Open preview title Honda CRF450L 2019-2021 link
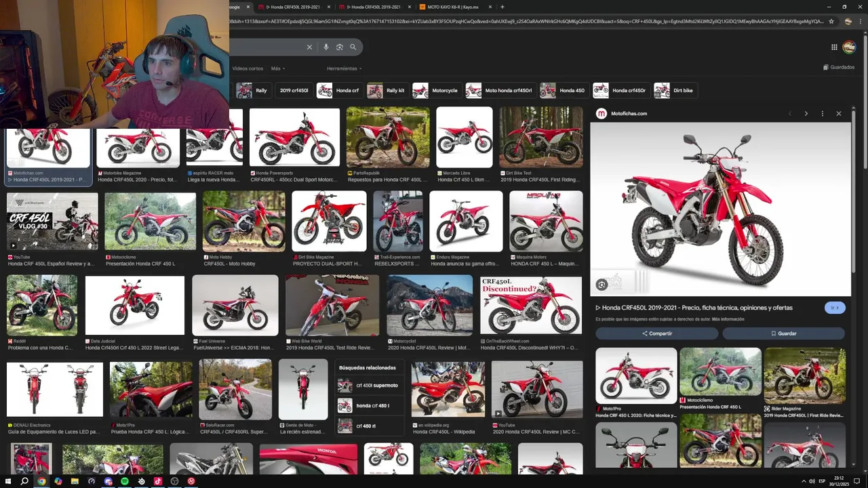This screenshot has width=868, height=488. pyautogui.click(x=694, y=308)
